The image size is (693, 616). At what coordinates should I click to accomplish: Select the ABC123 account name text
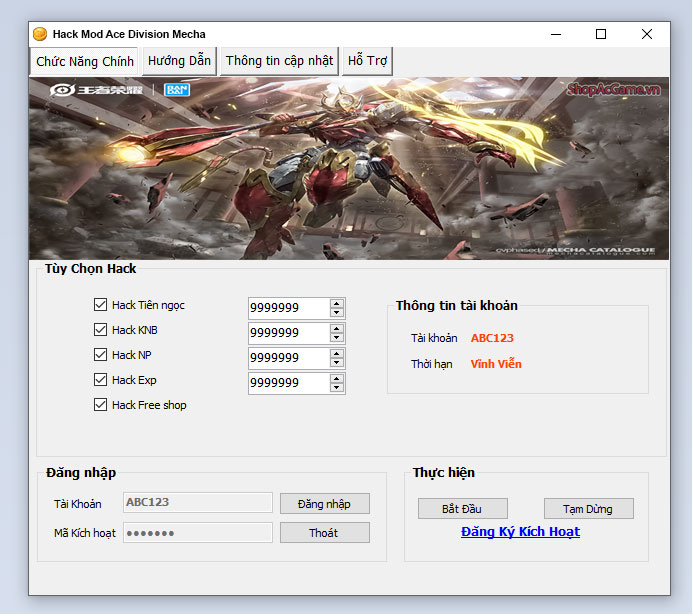coord(492,338)
